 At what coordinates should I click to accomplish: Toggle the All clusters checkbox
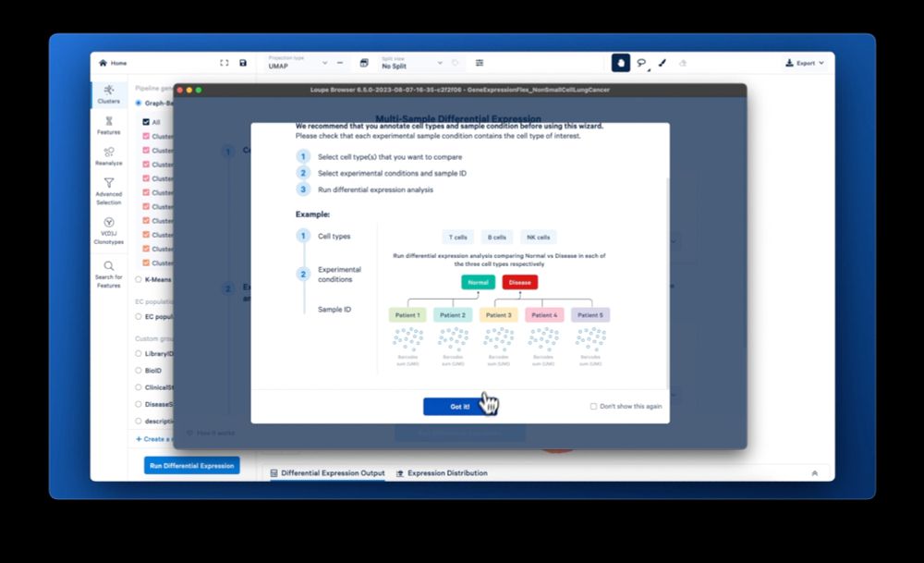[146, 122]
